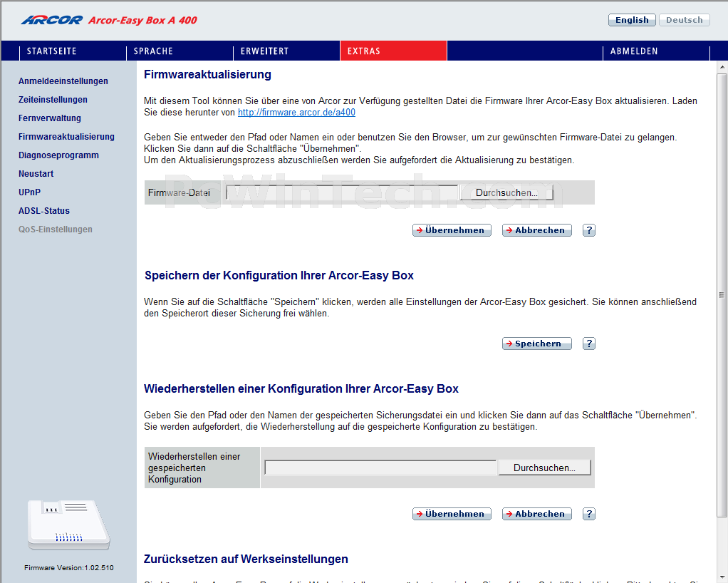
Task: Open the Sprache tab
Action: tap(153, 51)
